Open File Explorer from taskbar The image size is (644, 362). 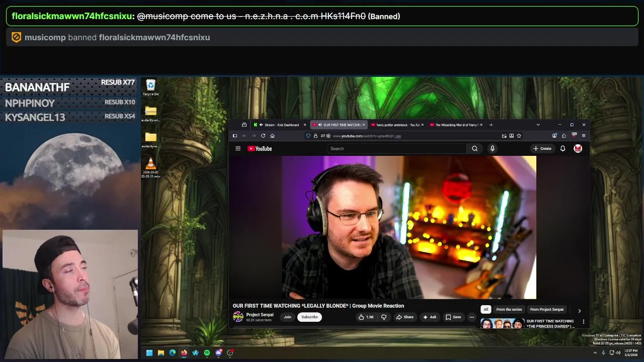tap(161, 353)
